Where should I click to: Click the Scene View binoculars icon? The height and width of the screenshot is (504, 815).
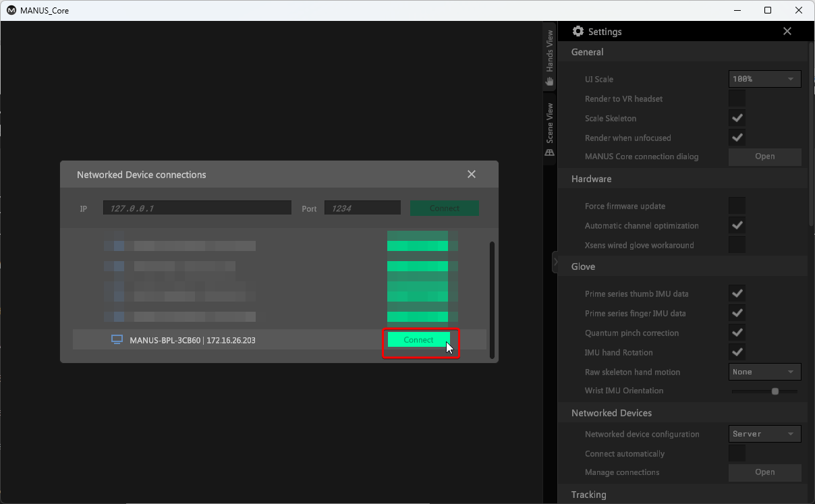(x=550, y=153)
